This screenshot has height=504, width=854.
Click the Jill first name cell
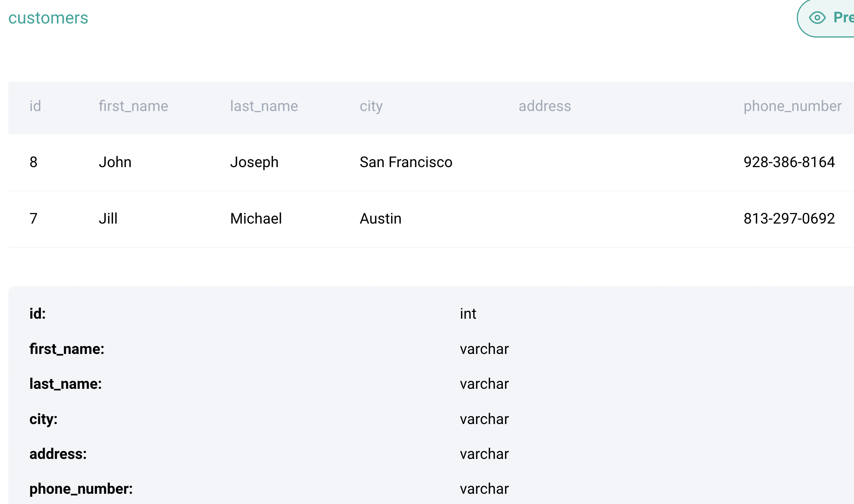108,219
